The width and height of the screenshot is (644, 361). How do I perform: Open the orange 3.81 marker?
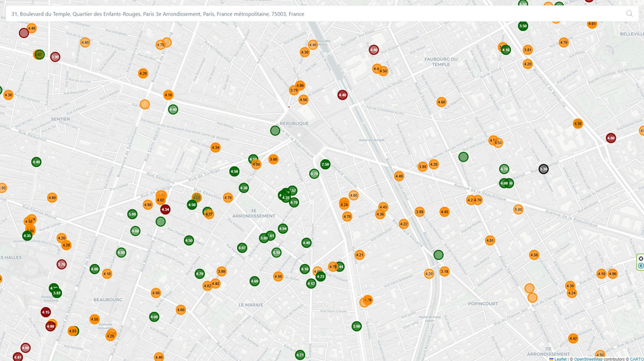[x=527, y=50]
